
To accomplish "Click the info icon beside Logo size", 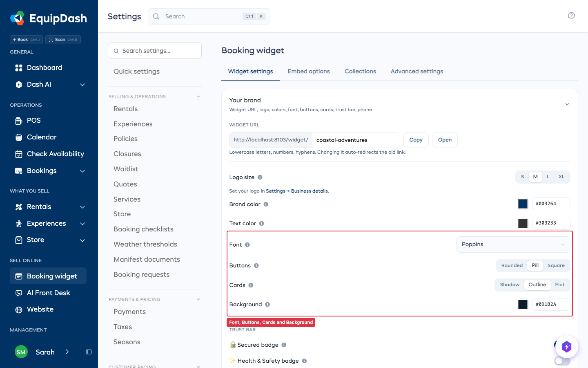I will pyautogui.click(x=260, y=177).
